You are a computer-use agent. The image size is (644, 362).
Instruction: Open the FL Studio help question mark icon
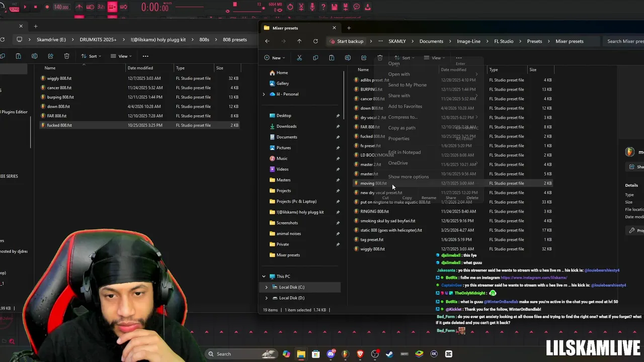324,7
